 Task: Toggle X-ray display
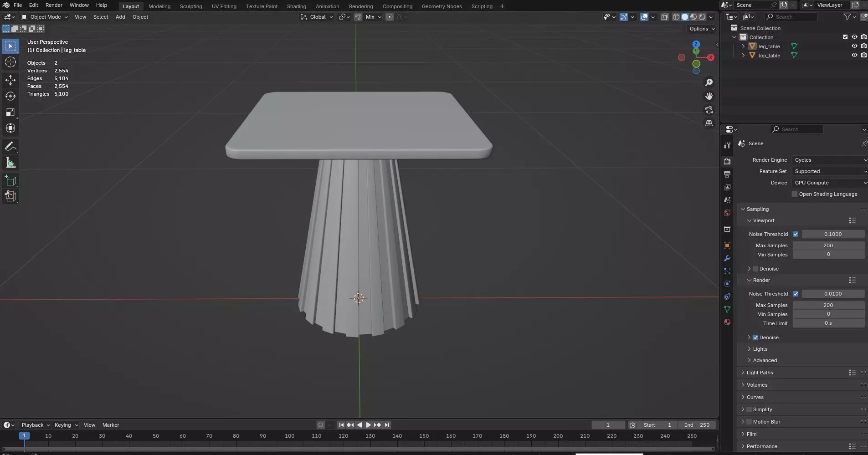click(664, 17)
